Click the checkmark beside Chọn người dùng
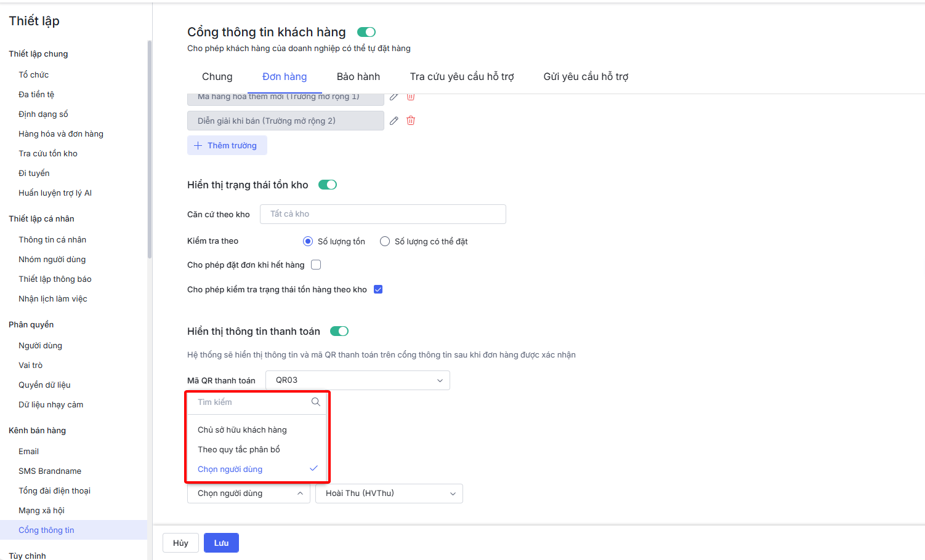This screenshot has height=560, width=925. [313, 468]
